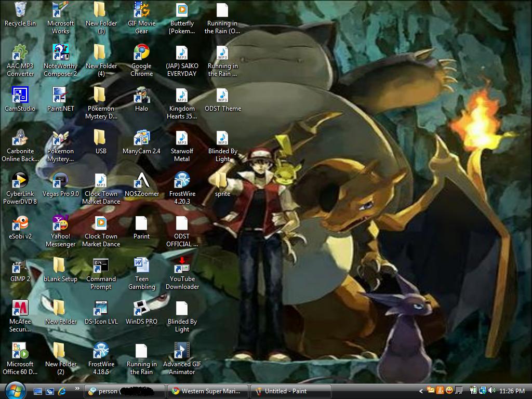Open the Google Chrome desktop shortcut

[x=141, y=54]
